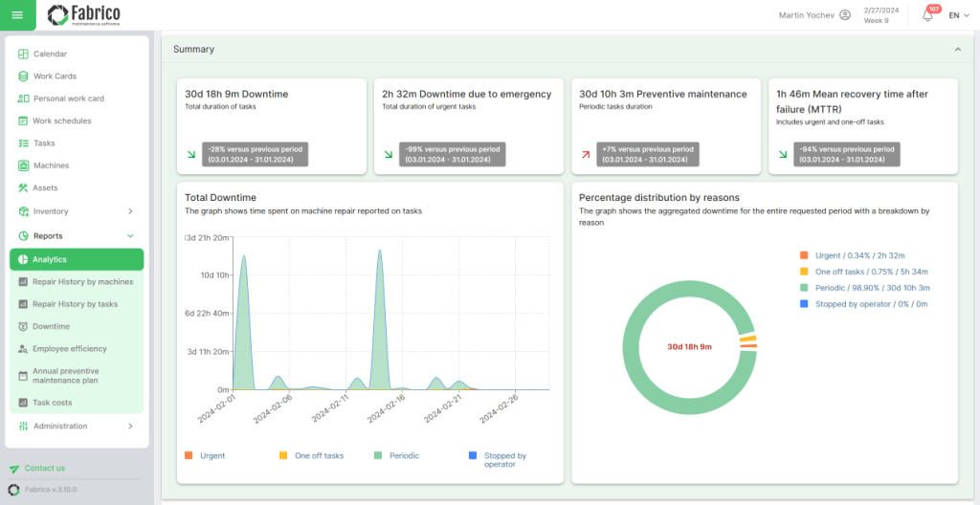Toggle Urgent series in Total Downtime legend
Image resolution: width=980 pixels, height=505 pixels.
[205, 456]
